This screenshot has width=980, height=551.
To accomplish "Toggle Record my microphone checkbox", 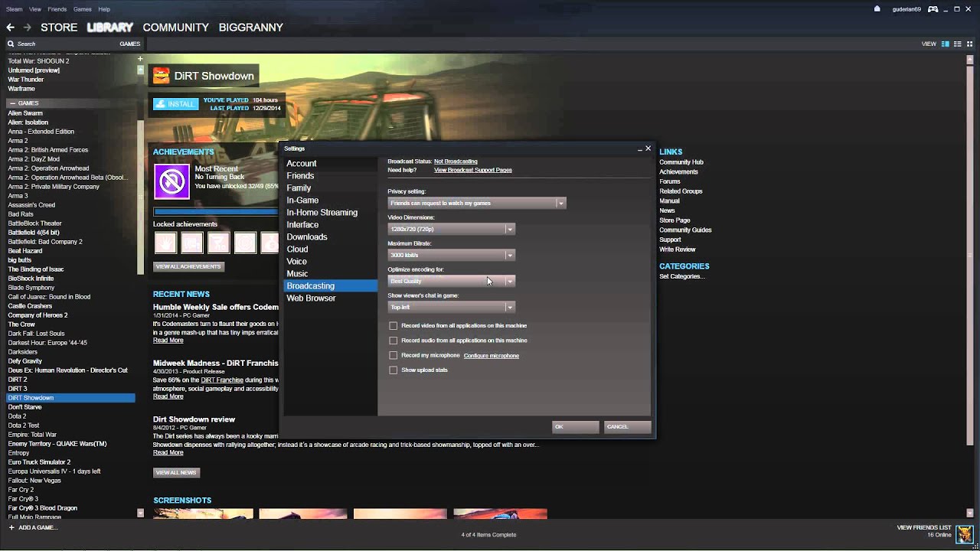I will (x=394, y=356).
